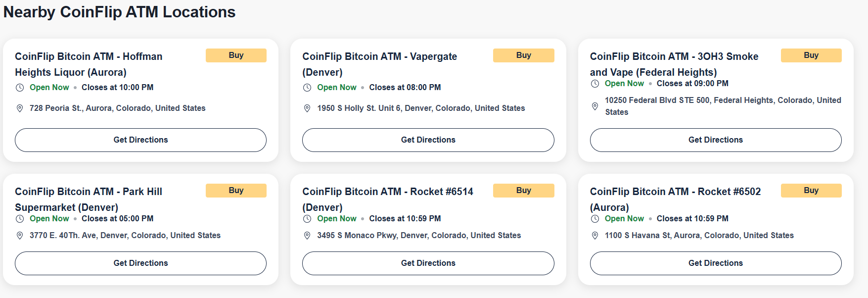Click clock icon on Vapergate card
Viewport: 868px width, 298px height.
point(307,88)
